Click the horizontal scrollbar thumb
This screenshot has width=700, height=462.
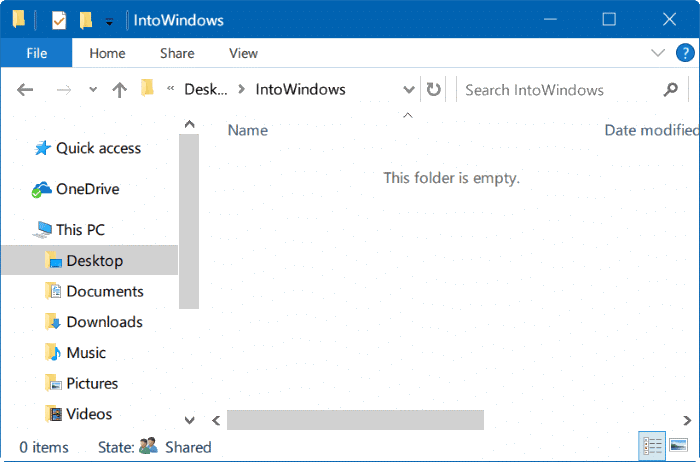pos(355,420)
